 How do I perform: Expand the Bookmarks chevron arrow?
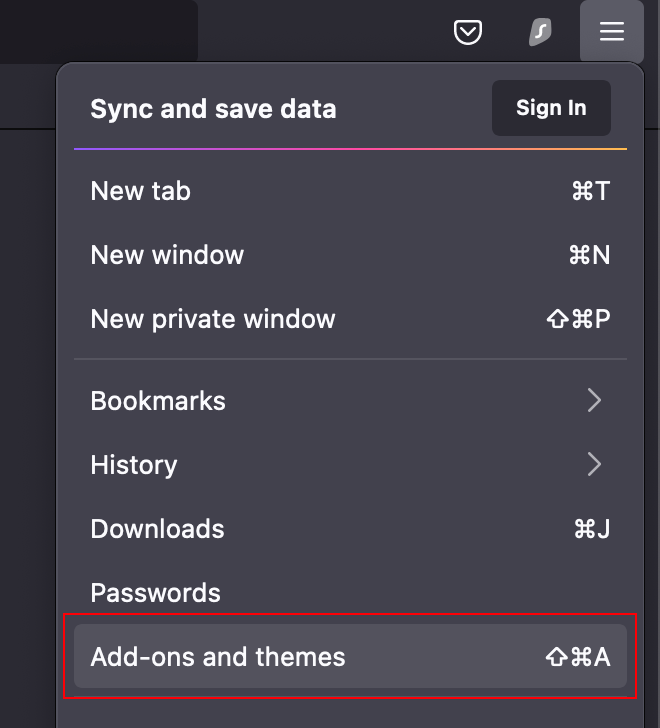tap(594, 401)
